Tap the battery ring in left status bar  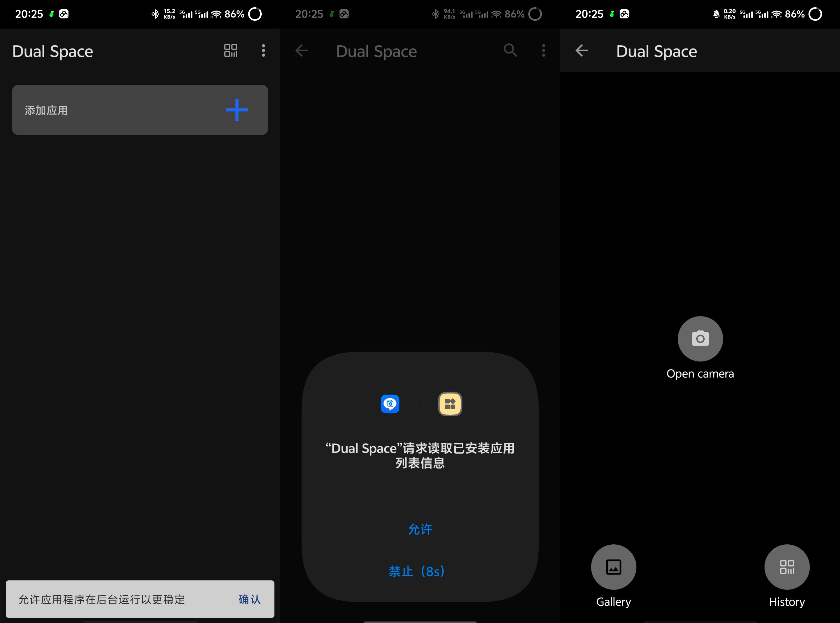(x=255, y=14)
